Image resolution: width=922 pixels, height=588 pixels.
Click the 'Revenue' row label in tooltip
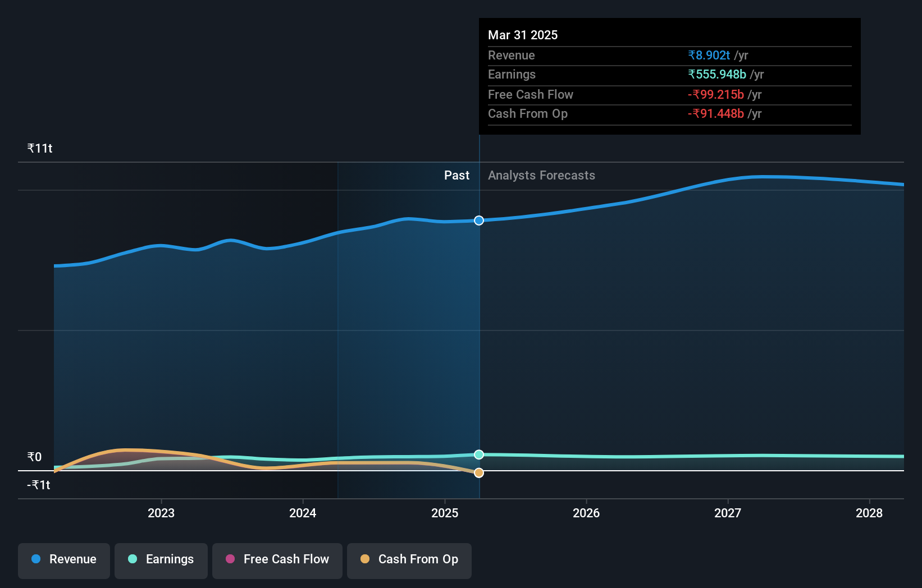[511, 55]
